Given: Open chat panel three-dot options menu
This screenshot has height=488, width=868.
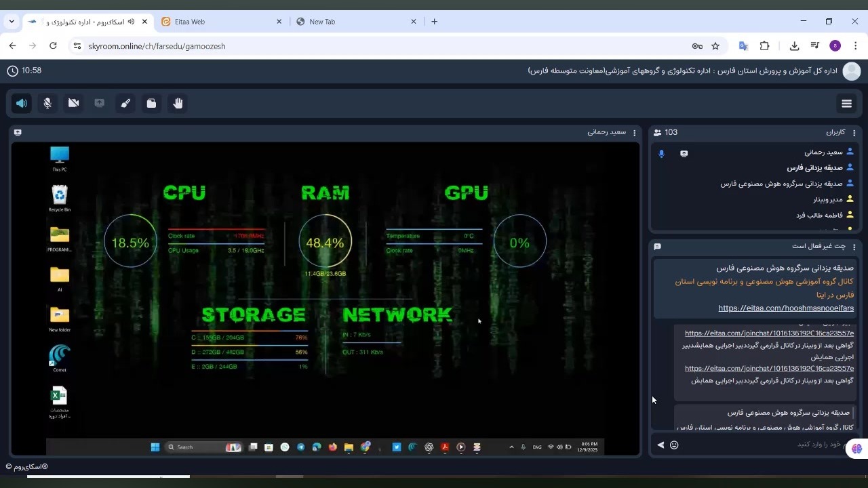Looking at the screenshot, I should tap(854, 247).
